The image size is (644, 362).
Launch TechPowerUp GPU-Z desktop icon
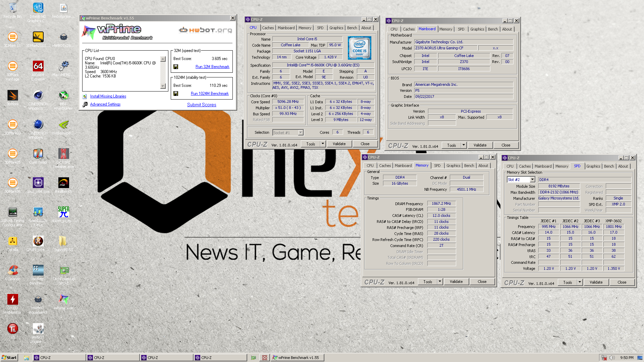(63, 275)
